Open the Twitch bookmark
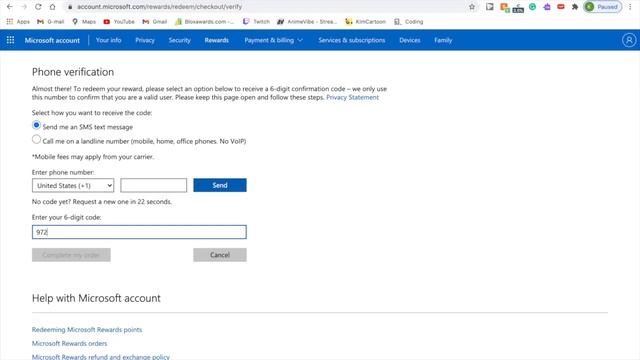640x360 pixels. 256,22
